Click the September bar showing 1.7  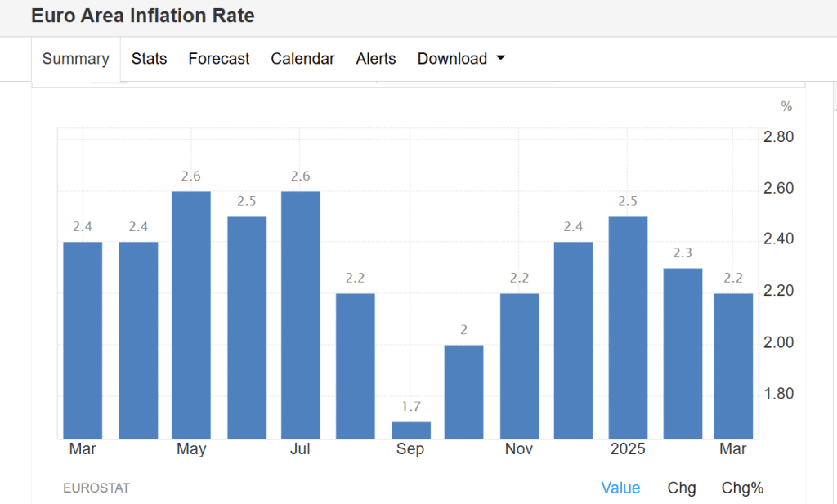(x=410, y=430)
